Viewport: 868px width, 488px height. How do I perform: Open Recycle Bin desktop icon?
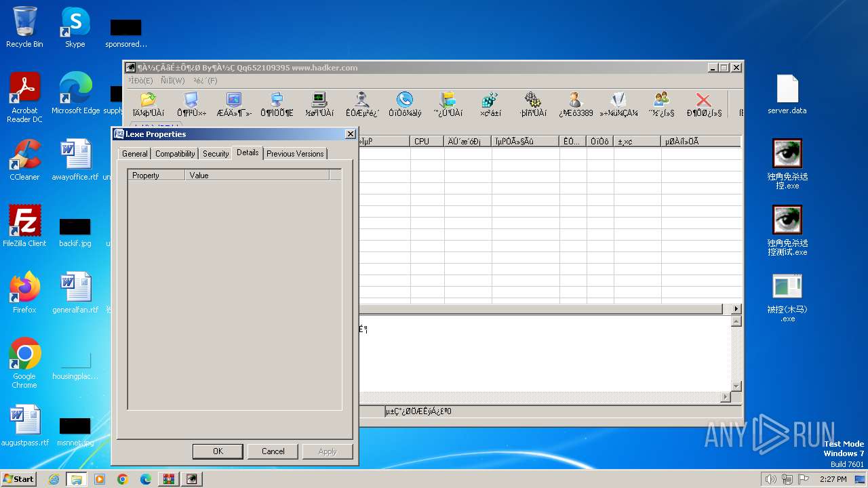[24, 28]
